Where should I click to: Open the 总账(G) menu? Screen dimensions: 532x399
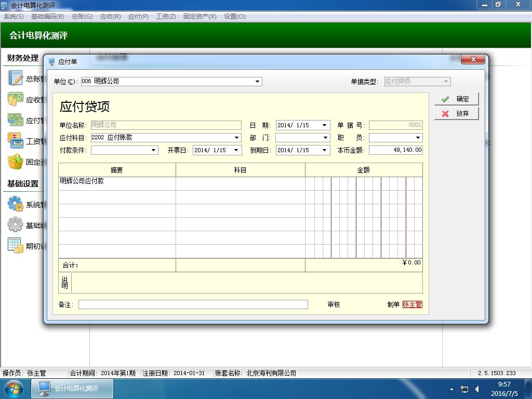[x=82, y=16]
